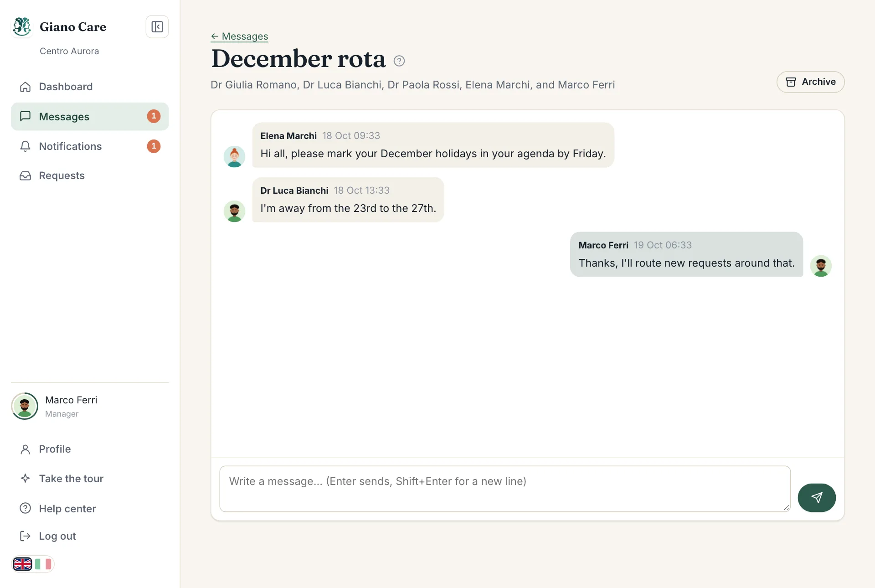The height and width of the screenshot is (588, 875).
Task: Click the Help center question mark icon
Action: (26, 508)
